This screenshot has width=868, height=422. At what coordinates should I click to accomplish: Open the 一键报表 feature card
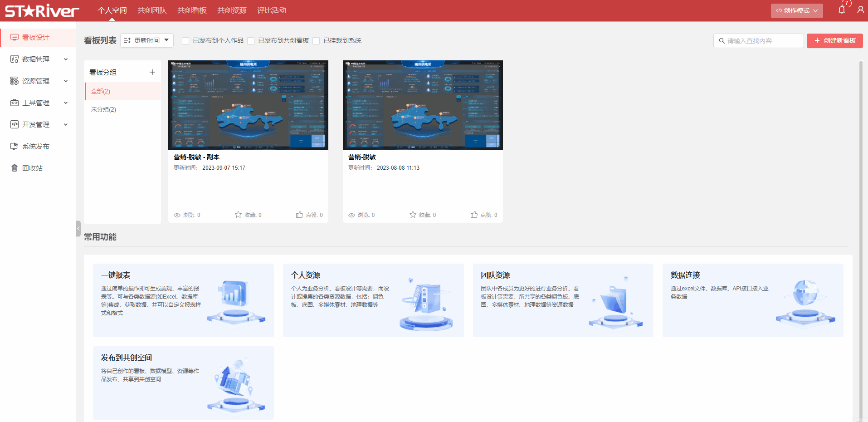[183, 300]
